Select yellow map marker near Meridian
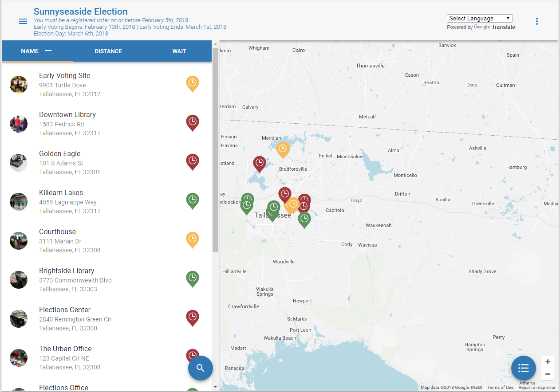The height and width of the screenshot is (392, 560). tap(283, 149)
